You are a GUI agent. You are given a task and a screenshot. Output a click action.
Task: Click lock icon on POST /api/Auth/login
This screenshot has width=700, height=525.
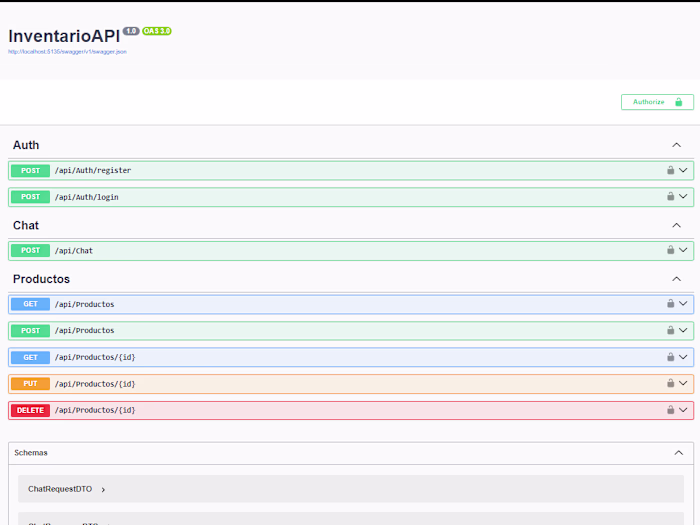[x=671, y=196]
